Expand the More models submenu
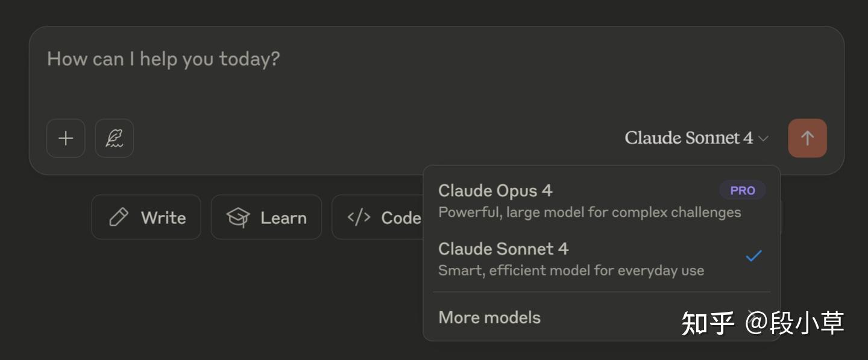The width and height of the screenshot is (868, 360). [x=489, y=317]
